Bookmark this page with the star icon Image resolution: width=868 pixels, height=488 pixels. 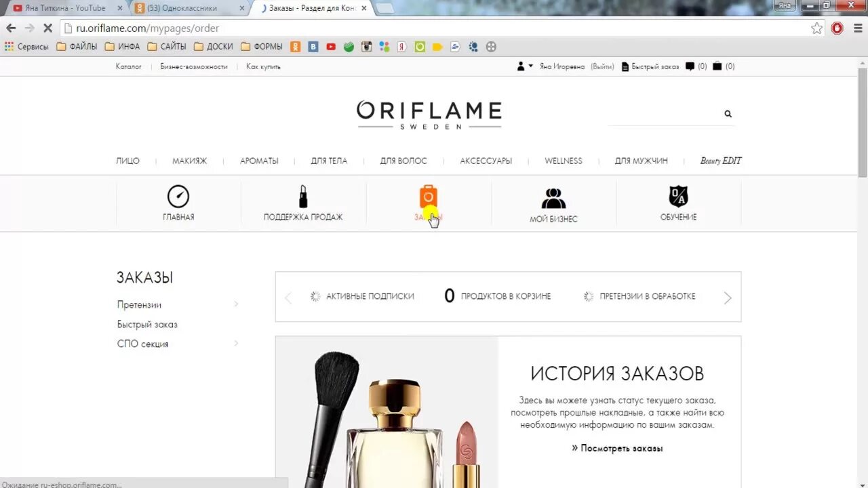click(x=817, y=28)
